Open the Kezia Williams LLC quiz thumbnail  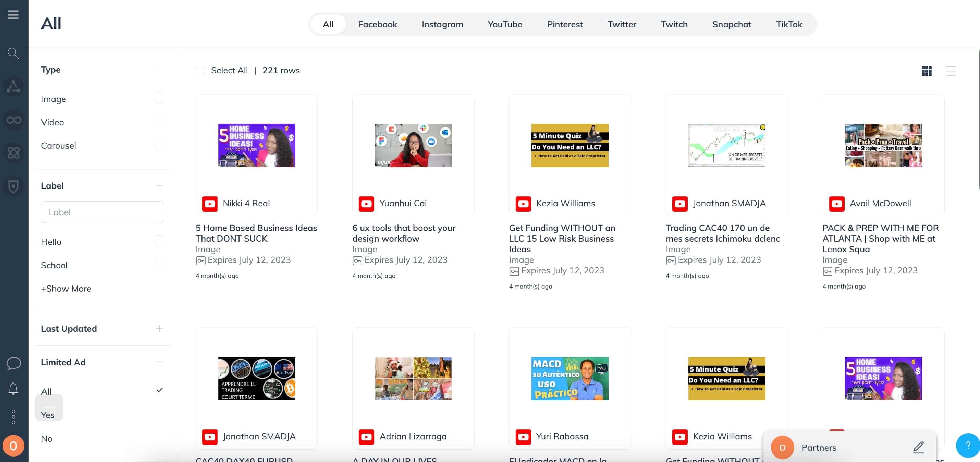tap(570, 145)
